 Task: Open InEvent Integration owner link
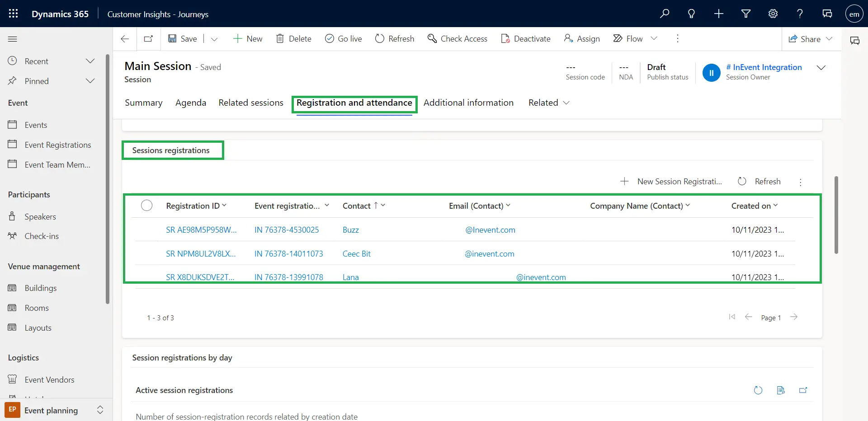[x=764, y=67]
